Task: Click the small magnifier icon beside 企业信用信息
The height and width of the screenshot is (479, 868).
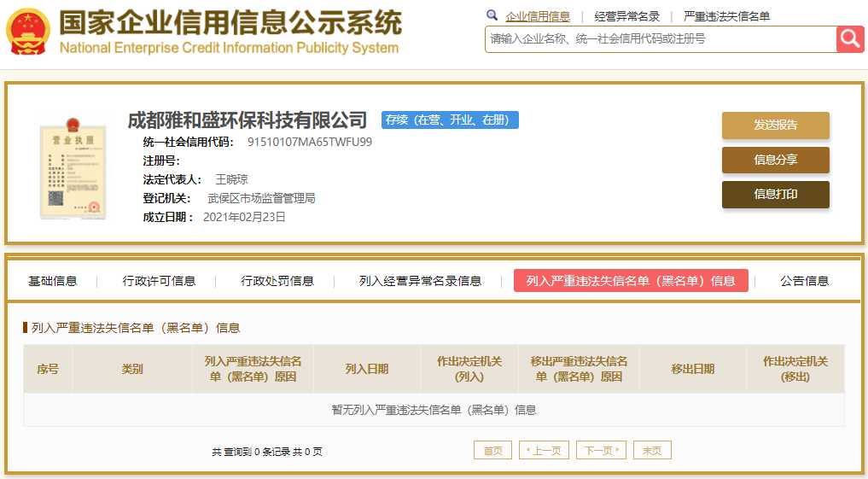Action: point(492,15)
